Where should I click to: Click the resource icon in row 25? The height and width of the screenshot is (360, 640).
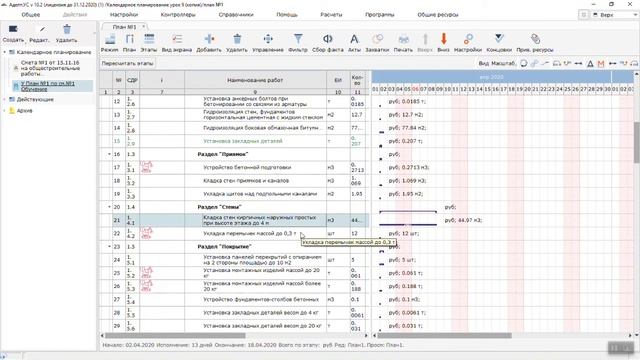147,272
